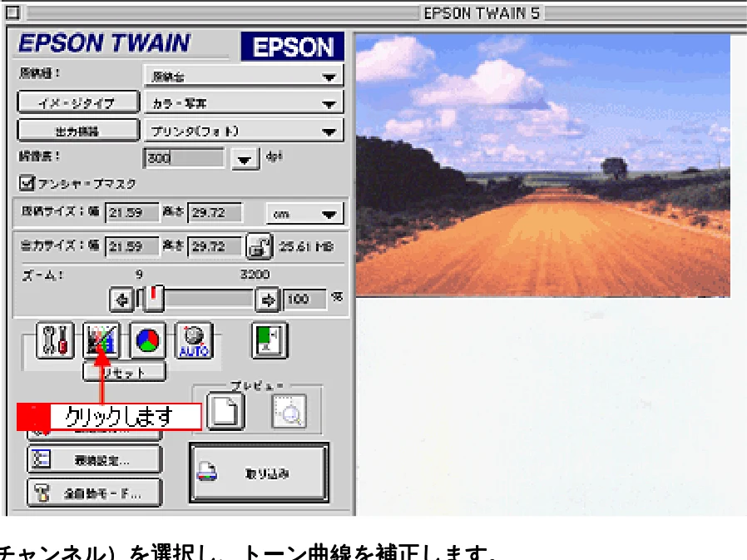Screen dimensions: 747x560
Task: Click the document width 21.59 field
Action: 132,212
